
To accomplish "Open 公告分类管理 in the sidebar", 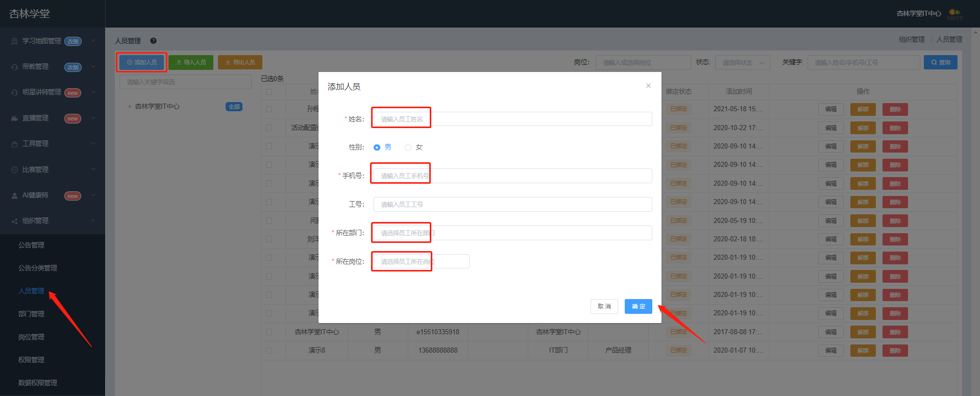I will 38,268.
